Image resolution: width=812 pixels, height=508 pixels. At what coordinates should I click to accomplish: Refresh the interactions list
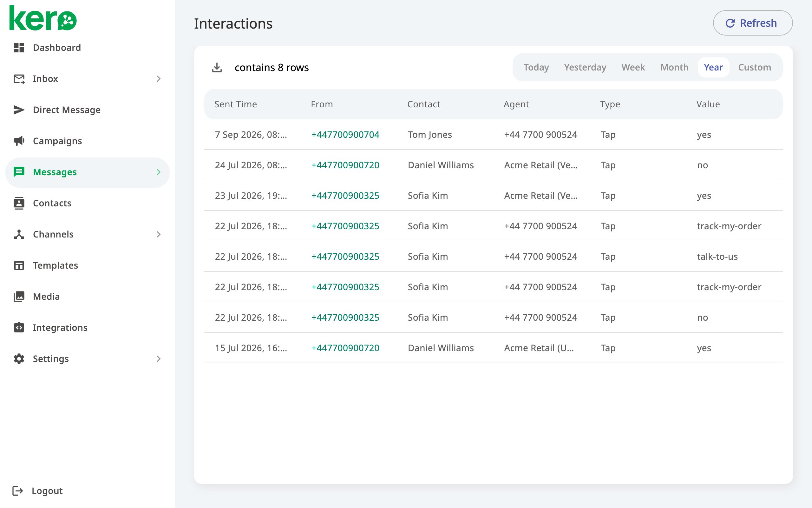[x=753, y=23]
